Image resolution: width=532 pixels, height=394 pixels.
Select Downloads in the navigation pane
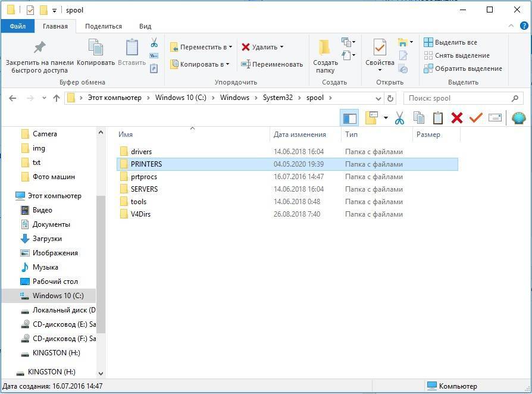coord(47,239)
